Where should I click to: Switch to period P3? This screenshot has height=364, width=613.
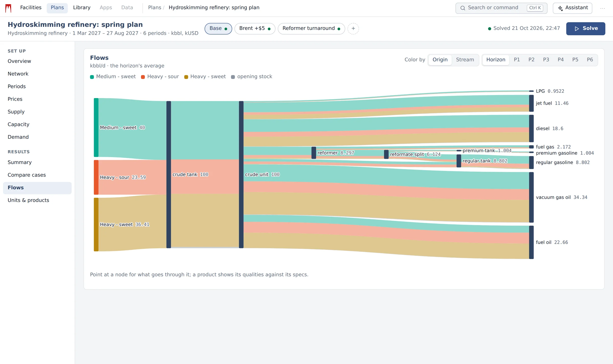(546, 60)
